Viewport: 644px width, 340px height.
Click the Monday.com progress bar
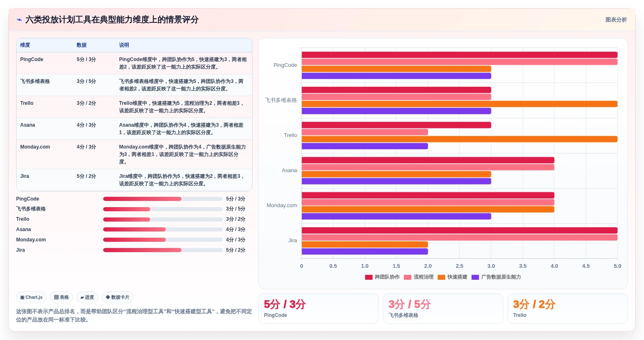tap(163, 240)
